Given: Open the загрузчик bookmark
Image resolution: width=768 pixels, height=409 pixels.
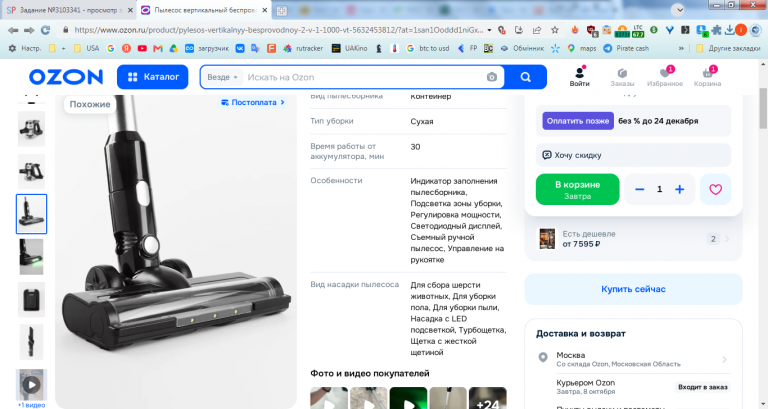Looking at the screenshot, I should click(207, 48).
